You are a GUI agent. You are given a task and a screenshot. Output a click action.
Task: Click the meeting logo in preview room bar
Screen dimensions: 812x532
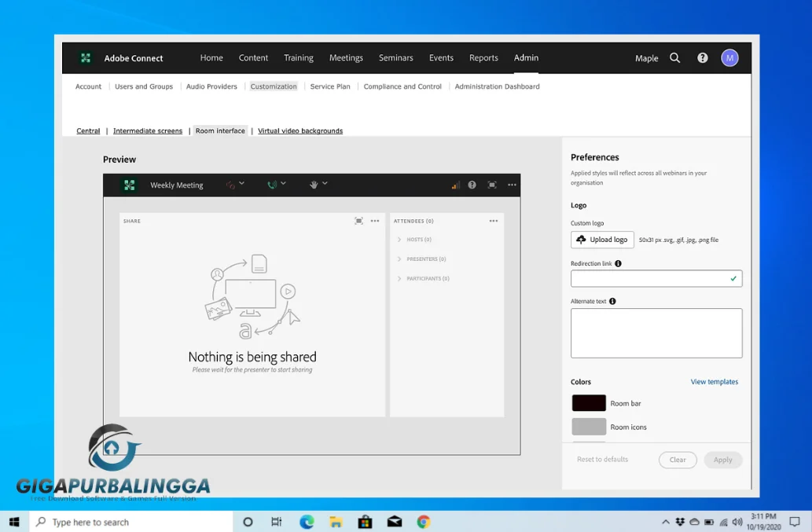129,185
